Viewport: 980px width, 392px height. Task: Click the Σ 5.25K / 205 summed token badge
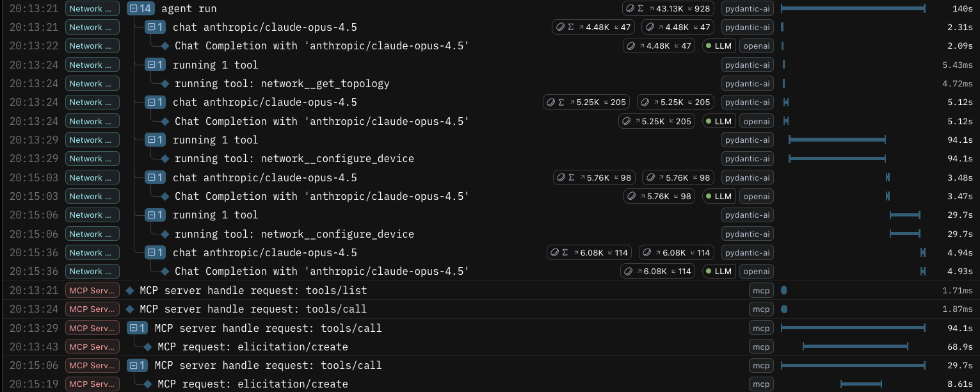[x=586, y=102]
